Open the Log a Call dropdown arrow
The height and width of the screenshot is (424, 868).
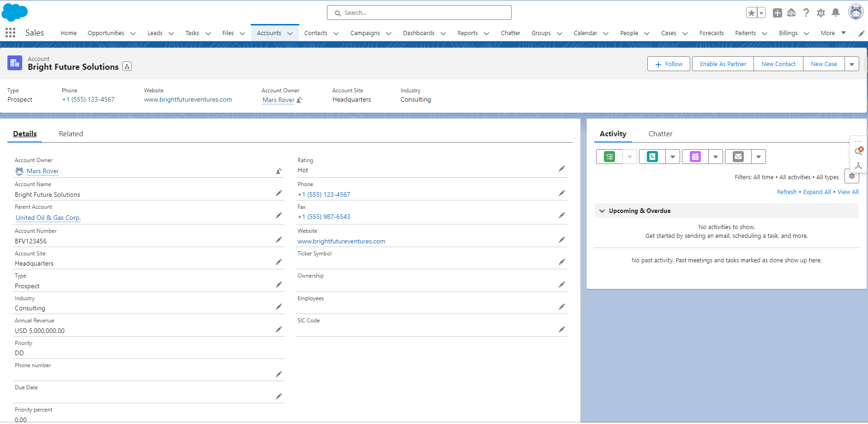pos(673,157)
